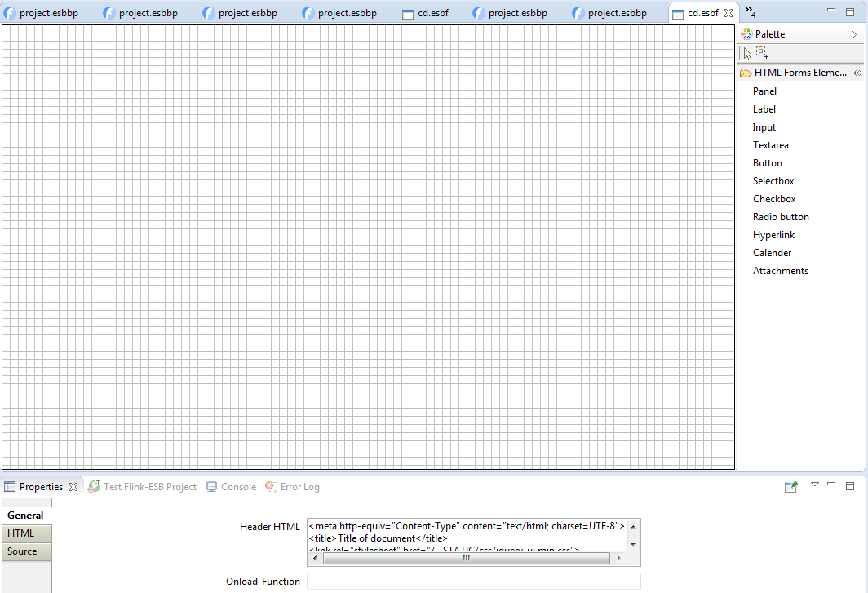This screenshot has width=868, height=593.
Task: Close the active cd.esbf editor tab
Action: [728, 13]
